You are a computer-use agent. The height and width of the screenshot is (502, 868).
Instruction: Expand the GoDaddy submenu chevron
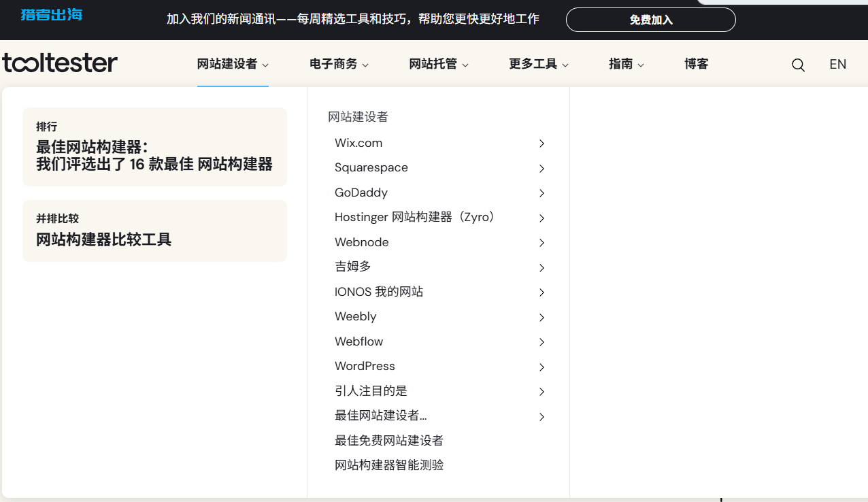[541, 193]
